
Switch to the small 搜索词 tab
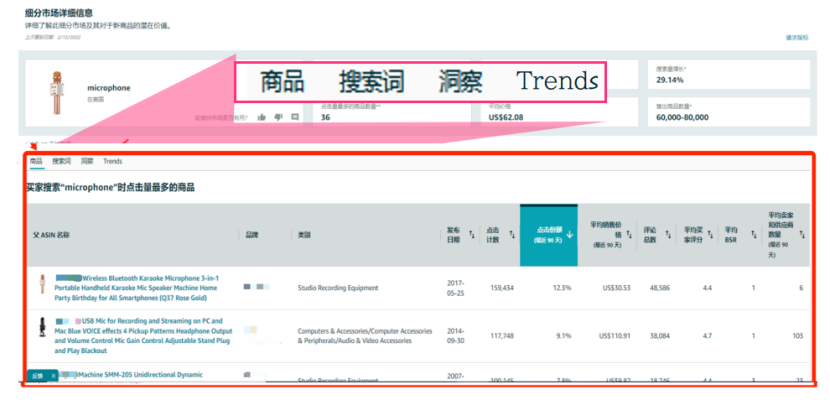[x=61, y=161]
